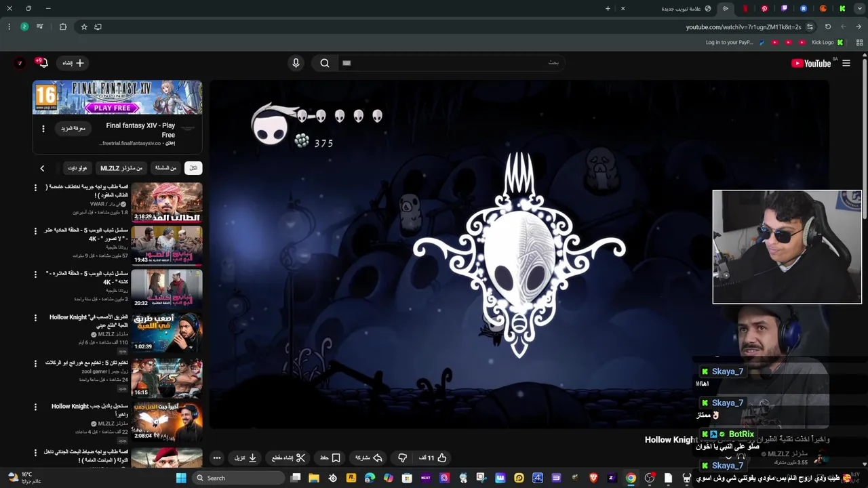Screen dimensions: 868x488
Task: Click the Windows taskbar Search box
Action: [238, 478]
